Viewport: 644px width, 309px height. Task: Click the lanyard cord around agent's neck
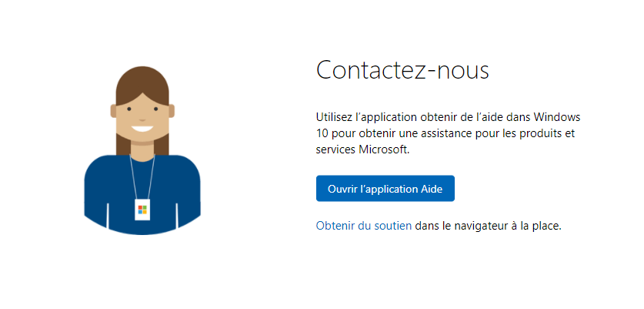coord(132,173)
